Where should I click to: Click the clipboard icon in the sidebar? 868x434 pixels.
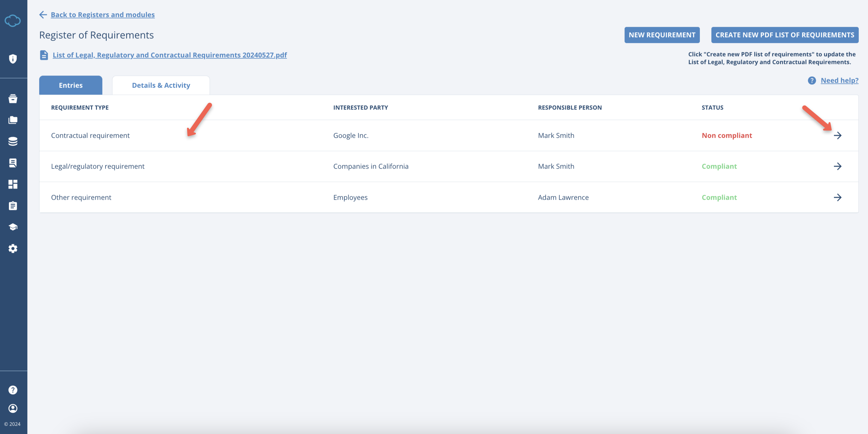[x=13, y=206]
